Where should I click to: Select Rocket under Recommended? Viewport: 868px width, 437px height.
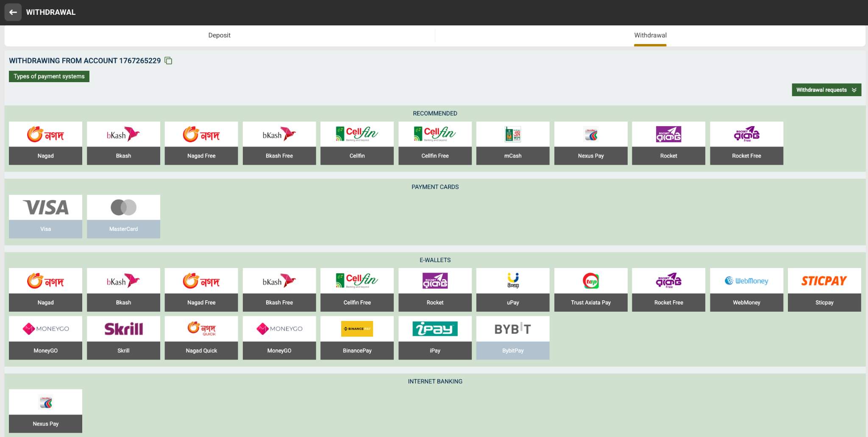pos(668,143)
